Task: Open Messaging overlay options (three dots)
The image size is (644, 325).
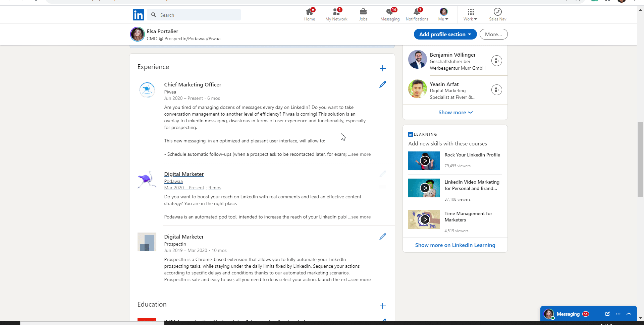Action: [x=618, y=314]
